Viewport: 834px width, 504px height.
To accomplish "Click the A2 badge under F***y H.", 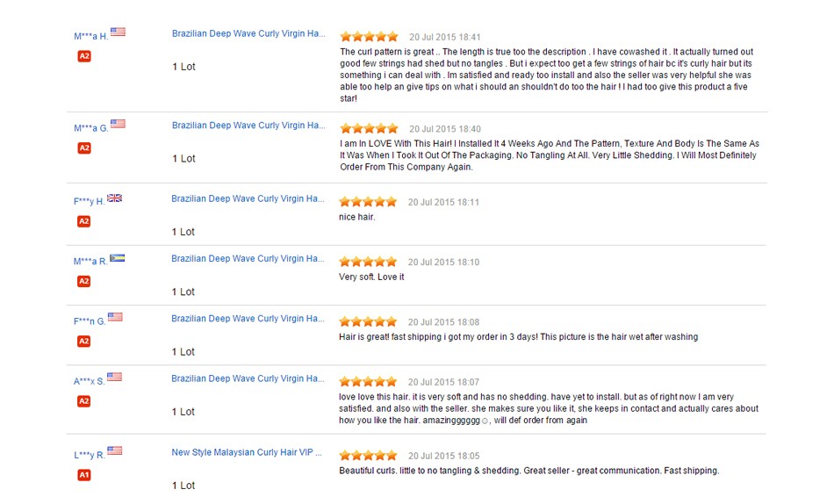I will tap(84, 221).
